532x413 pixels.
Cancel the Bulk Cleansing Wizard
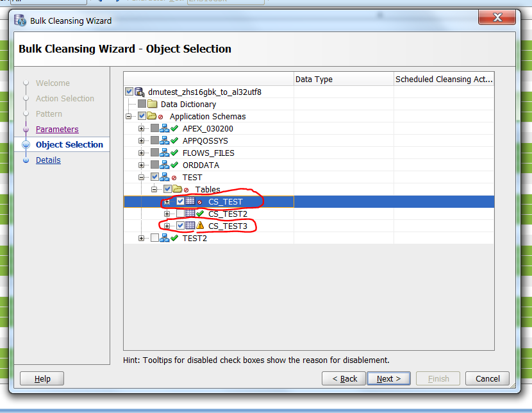coord(488,379)
